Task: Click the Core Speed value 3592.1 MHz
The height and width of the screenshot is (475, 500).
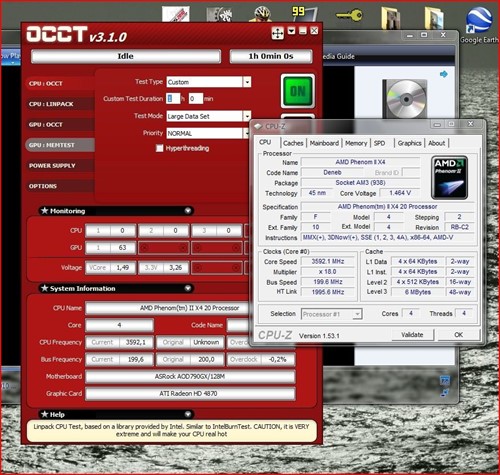Action: (328, 261)
